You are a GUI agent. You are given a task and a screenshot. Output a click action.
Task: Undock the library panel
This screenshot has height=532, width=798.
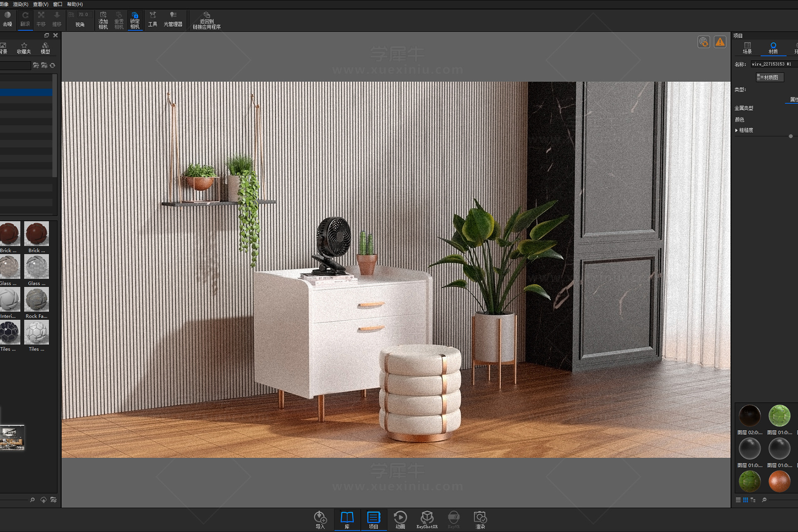[x=47, y=35]
